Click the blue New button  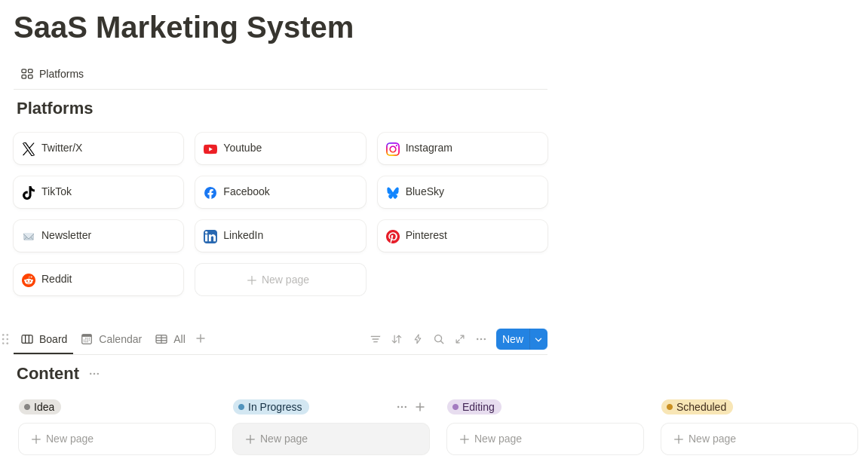513,339
